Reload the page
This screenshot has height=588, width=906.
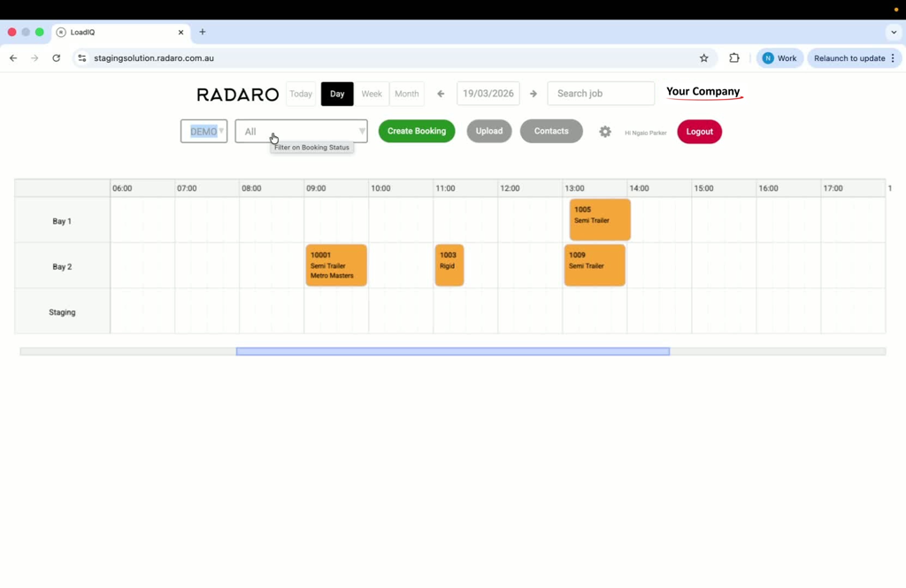(56, 57)
